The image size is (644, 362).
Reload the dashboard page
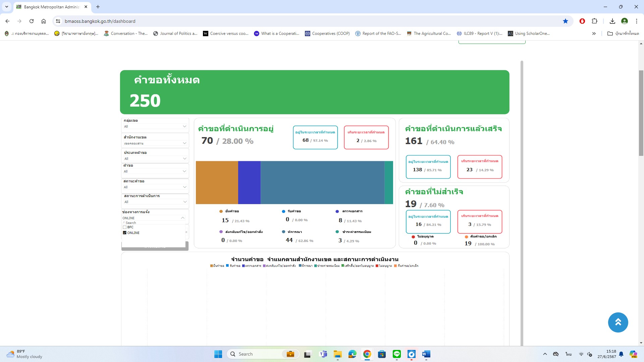click(x=32, y=21)
